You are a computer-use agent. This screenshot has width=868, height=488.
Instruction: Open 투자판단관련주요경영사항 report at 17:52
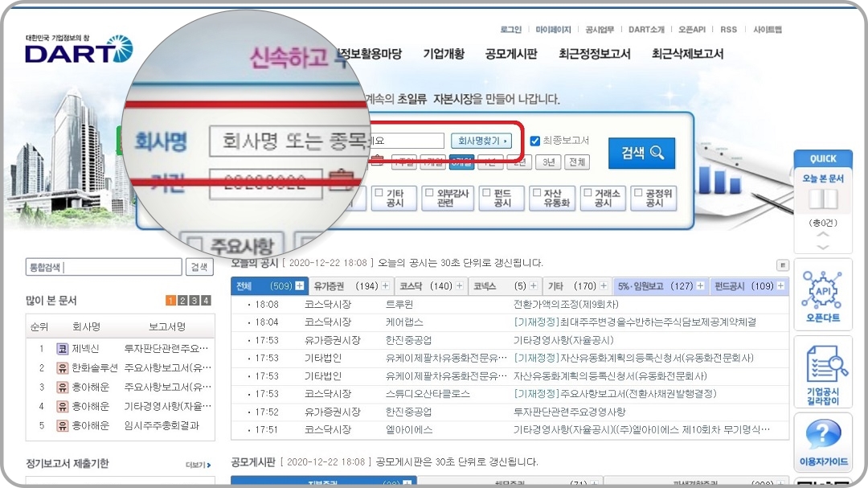pos(569,412)
